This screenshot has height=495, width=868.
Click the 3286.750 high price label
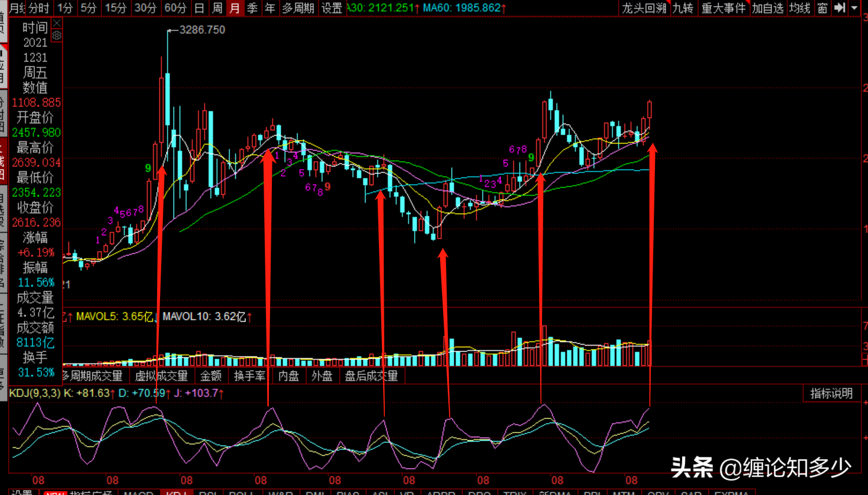pyautogui.click(x=202, y=29)
